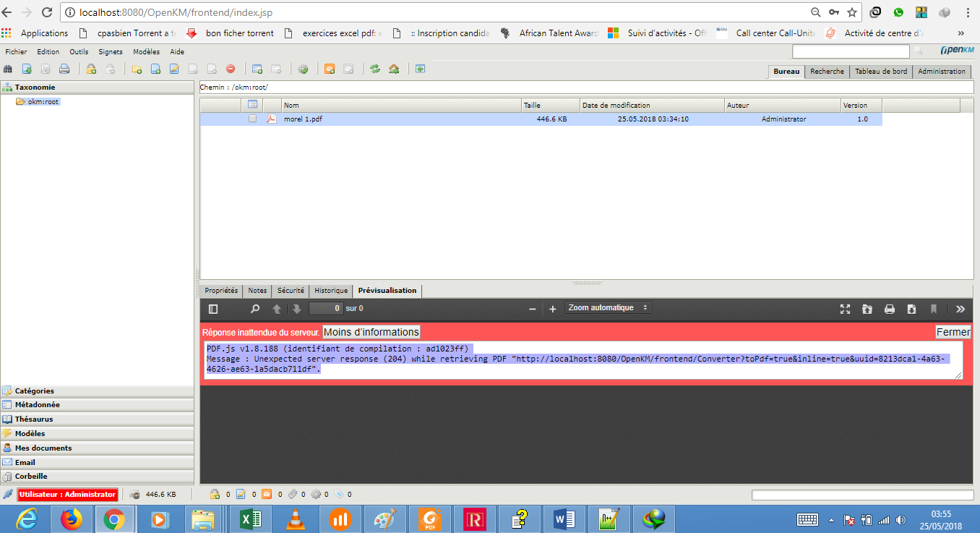Click the magnifier search icon in PDF viewer
This screenshot has height=533, width=980.
pos(254,309)
